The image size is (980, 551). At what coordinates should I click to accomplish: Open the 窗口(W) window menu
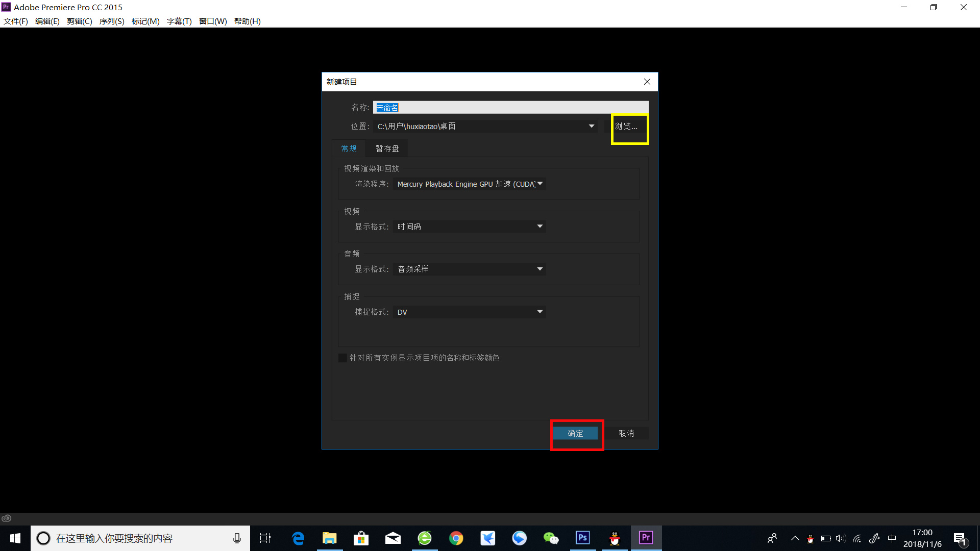click(x=213, y=21)
